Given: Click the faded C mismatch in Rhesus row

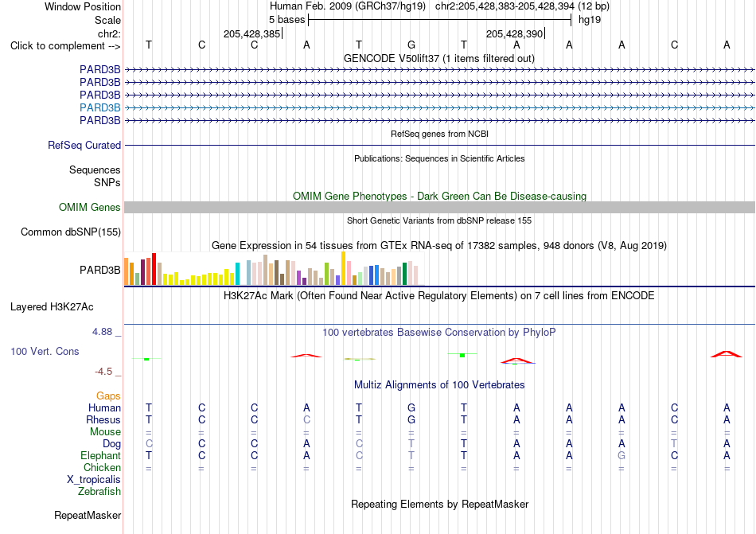Looking at the screenshot, I should [306, 419].
